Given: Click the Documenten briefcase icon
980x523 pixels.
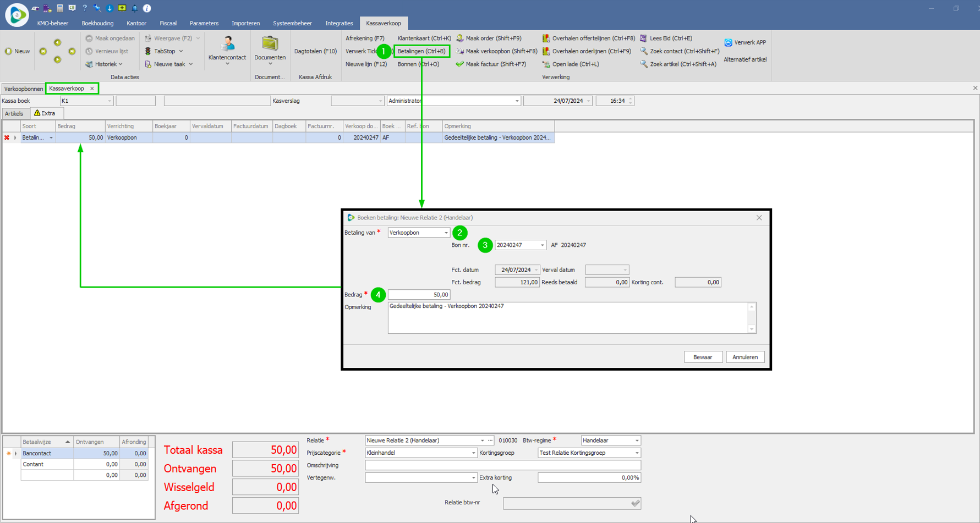Looking at the screenshot, I should [x=270, y=43].
